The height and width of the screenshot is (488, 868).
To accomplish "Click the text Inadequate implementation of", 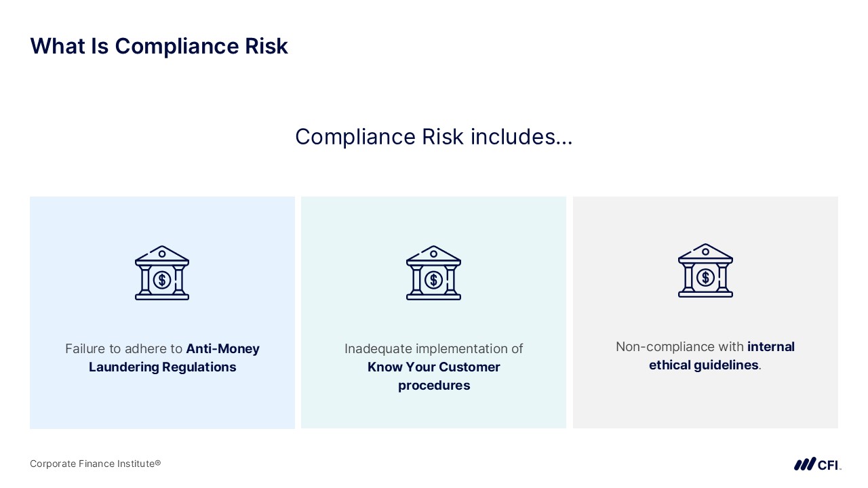I will click(433, 349).
